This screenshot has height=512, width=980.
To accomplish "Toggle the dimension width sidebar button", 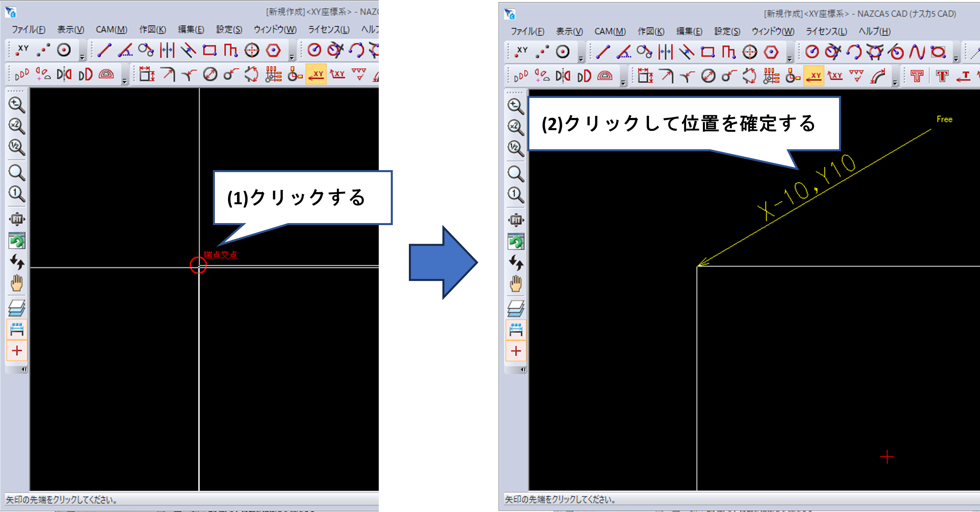I will (x=17, y=329).
